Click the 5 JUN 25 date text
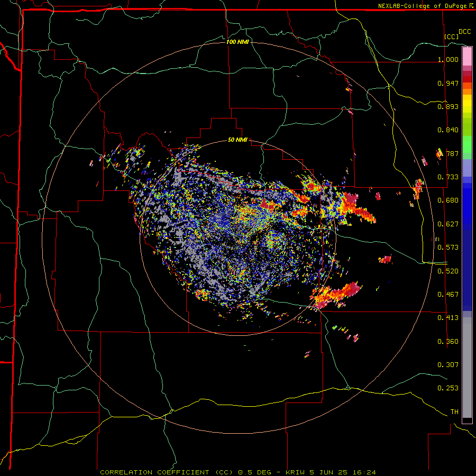This screenshot has height=476, width=476. point(329,472)
